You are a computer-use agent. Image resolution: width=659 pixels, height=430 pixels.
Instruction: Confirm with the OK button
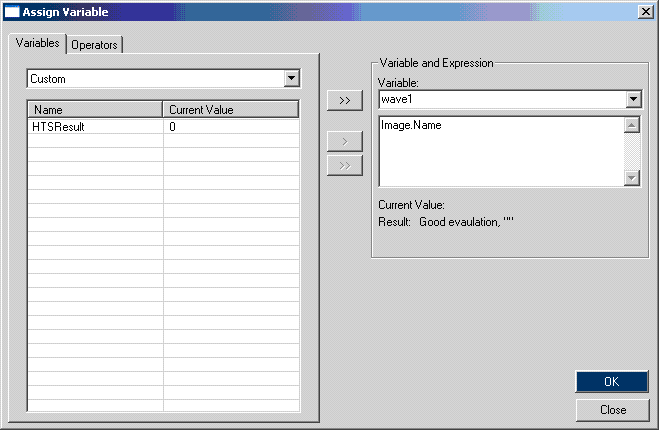612,382
